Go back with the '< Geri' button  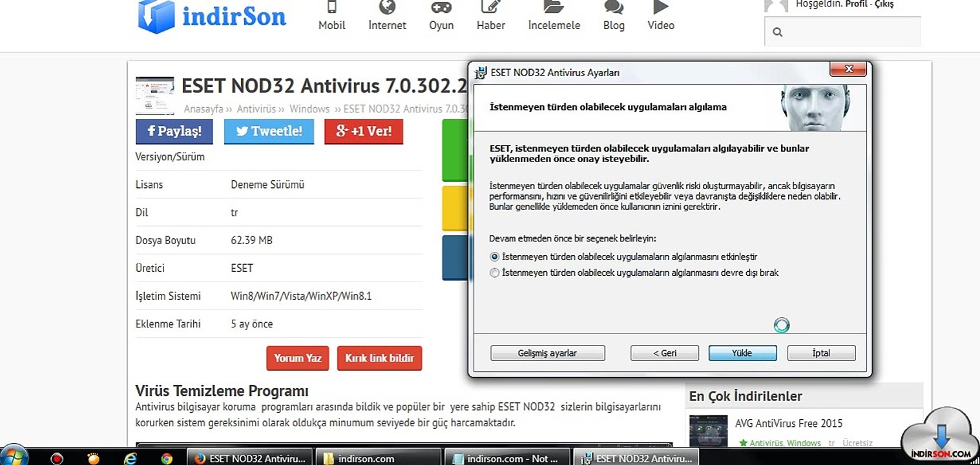[665, 353]
